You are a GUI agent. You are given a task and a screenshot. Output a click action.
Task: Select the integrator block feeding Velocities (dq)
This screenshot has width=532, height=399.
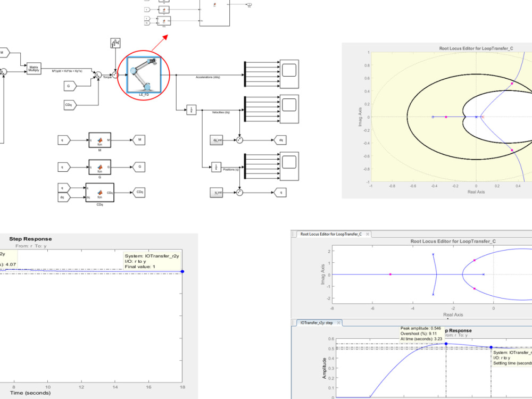click(192, 109)
